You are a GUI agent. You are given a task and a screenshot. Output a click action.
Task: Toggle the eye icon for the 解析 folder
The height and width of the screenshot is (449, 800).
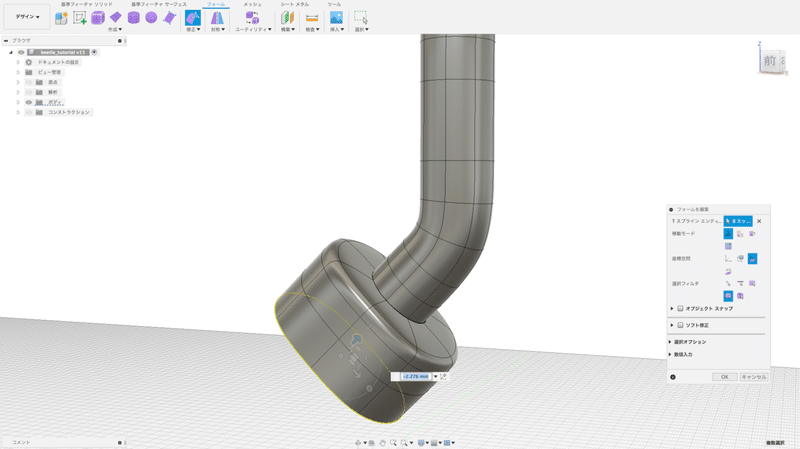click(x=29, y=92)
